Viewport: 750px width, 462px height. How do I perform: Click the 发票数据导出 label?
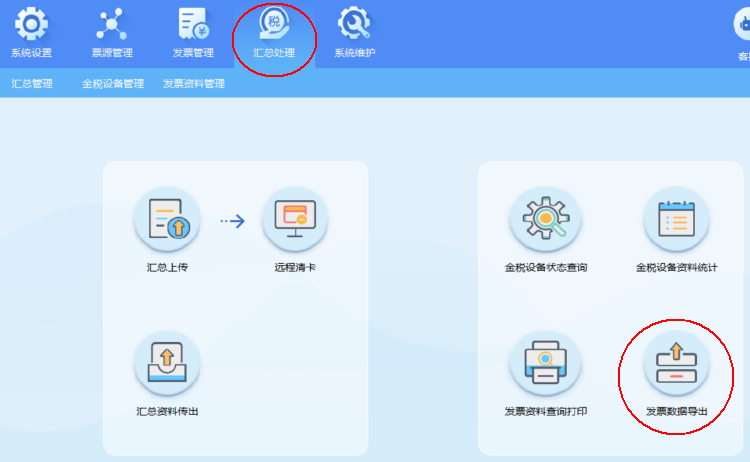(x=676, y=411)
